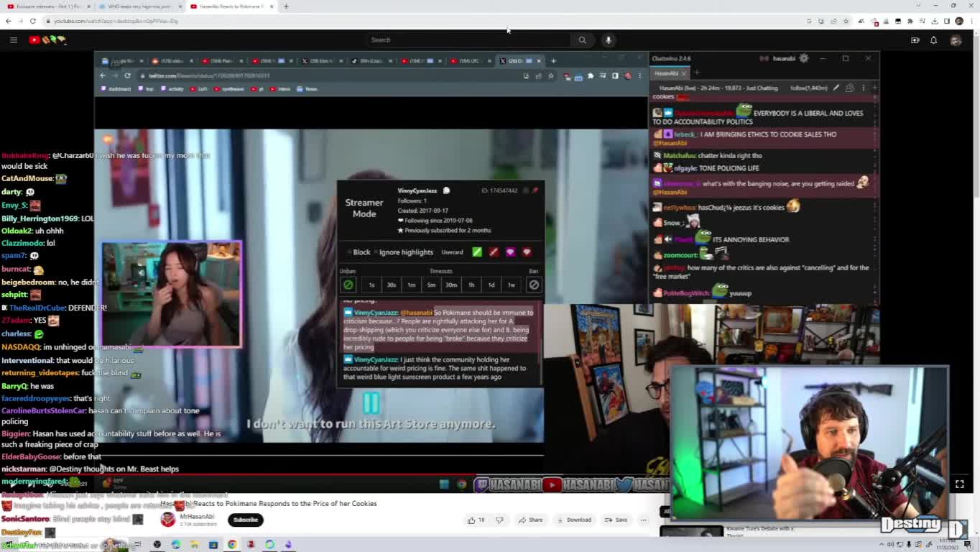The height and width of the screenshot is (552, 980).
Task: Click the YouTube search magnifier button
Action: point(582,40)
